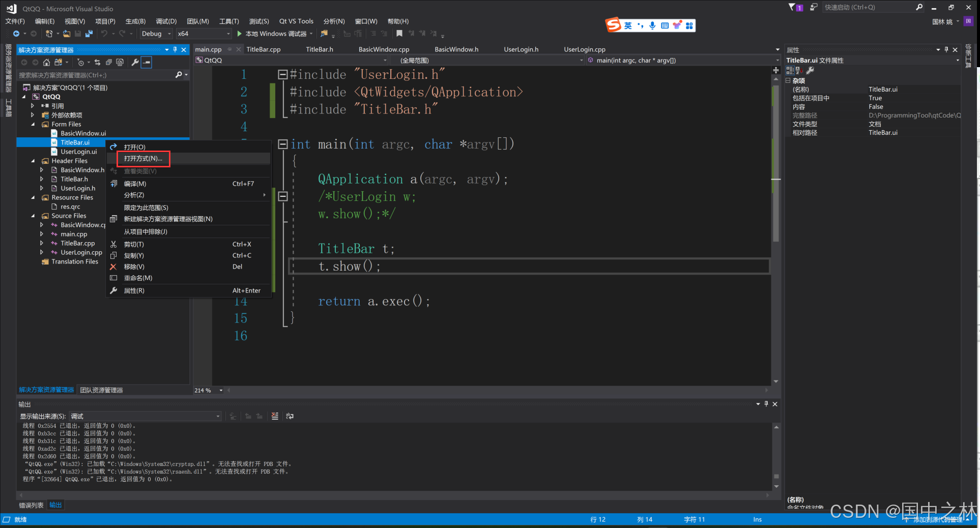Switch to 错误列表 error list tab
This screenshot has height=528, width=980.
point(31,505)
